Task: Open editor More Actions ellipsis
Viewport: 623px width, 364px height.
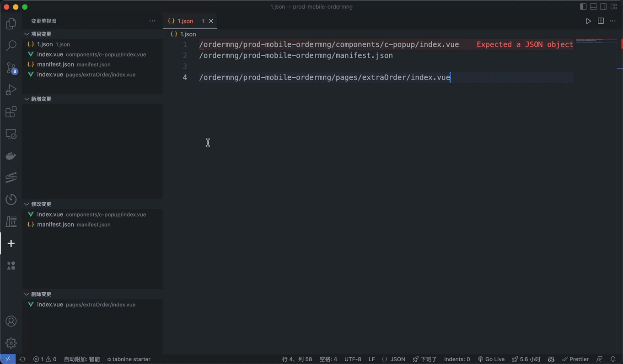Action: pos(612,21)
